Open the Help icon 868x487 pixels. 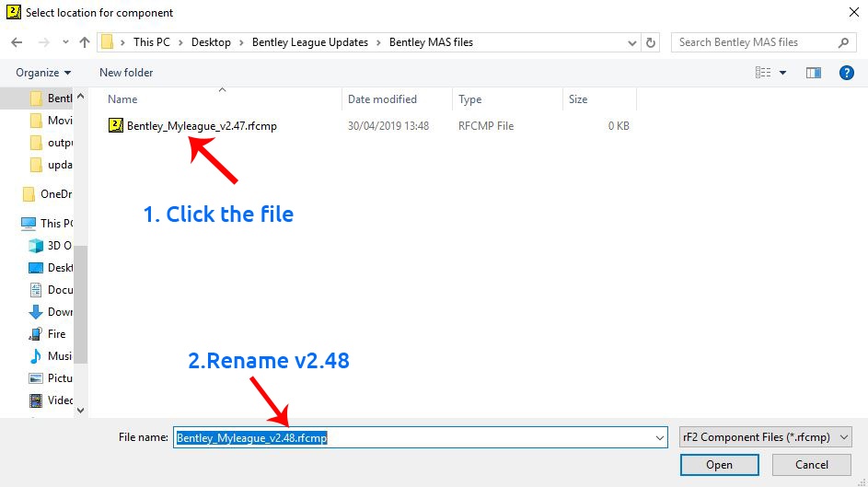[x=846, y=73]
